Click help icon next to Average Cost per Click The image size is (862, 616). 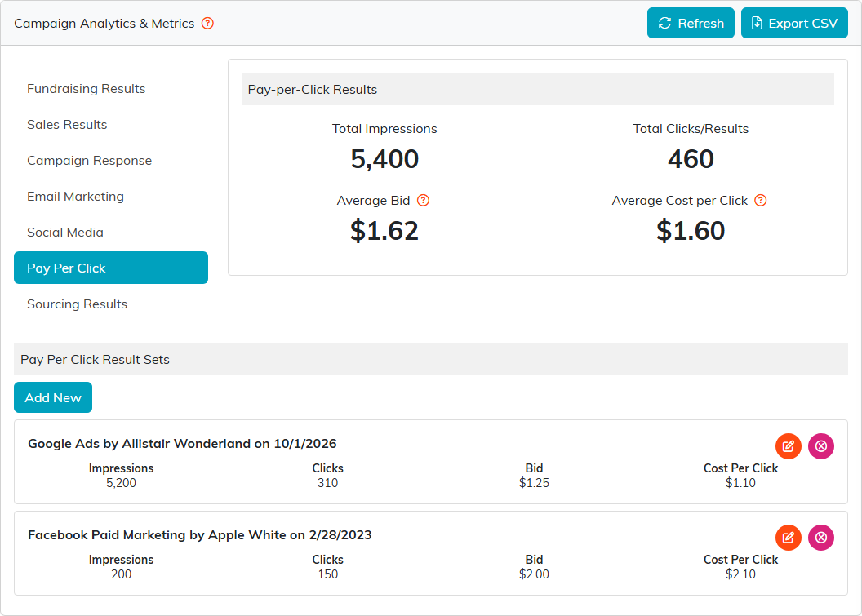[760, 201]
